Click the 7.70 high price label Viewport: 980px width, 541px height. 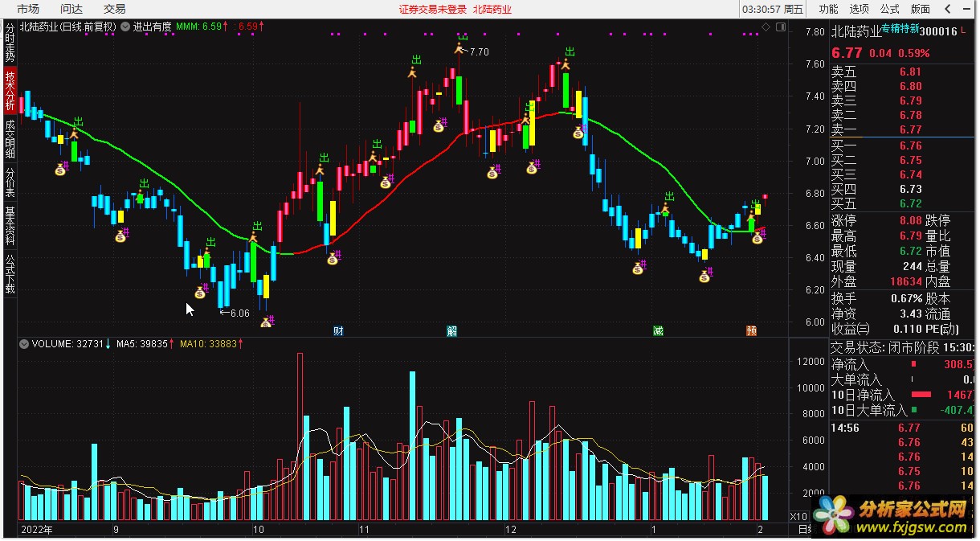479,51
